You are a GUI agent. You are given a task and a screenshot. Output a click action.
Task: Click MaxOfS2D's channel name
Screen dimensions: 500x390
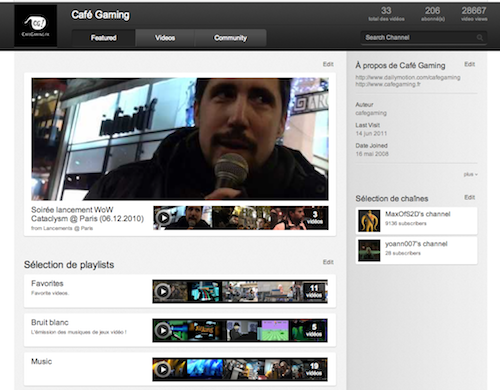418,214
